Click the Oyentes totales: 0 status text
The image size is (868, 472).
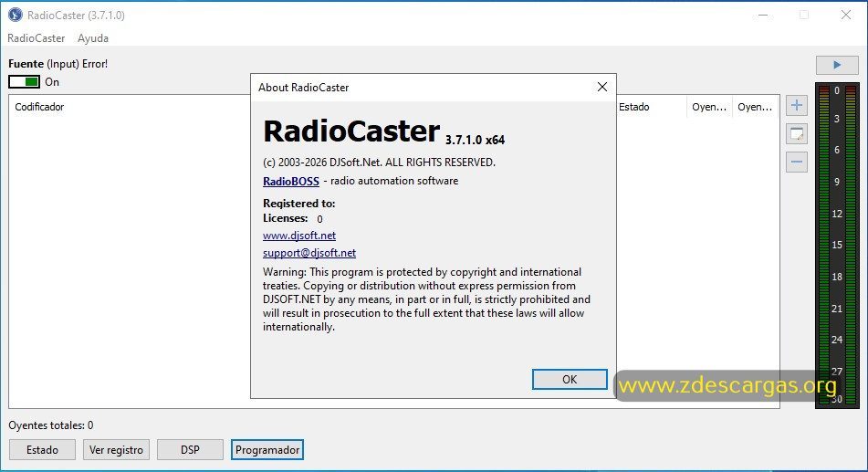51,425
